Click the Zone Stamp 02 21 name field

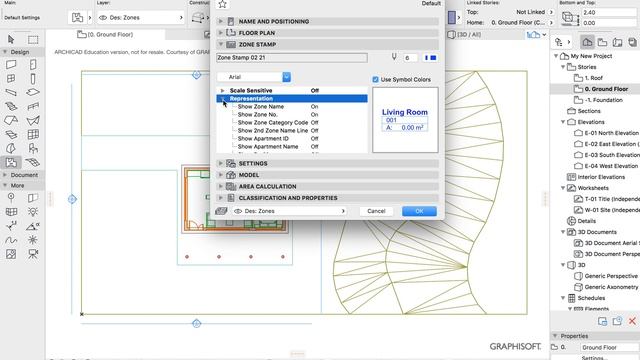click(292, 58)
